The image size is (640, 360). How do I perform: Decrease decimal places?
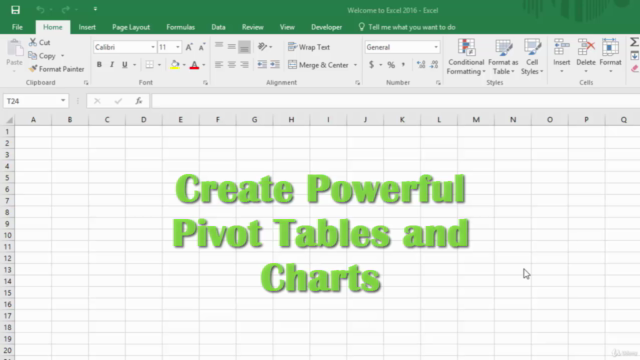pyautogui.click(x=434, y=64)
